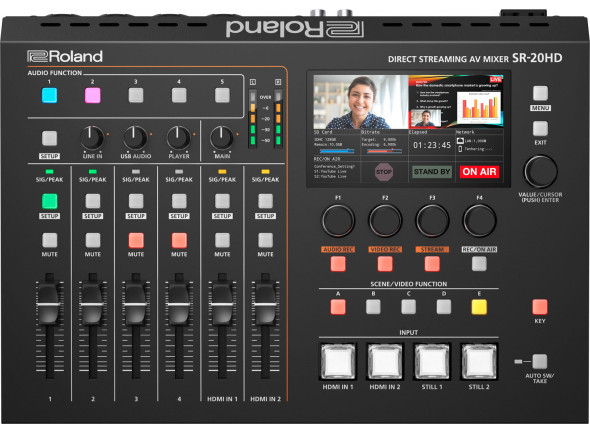Select HDMI IN 2 input button
The image size is (590, 434).
click(x=385, y=361)
